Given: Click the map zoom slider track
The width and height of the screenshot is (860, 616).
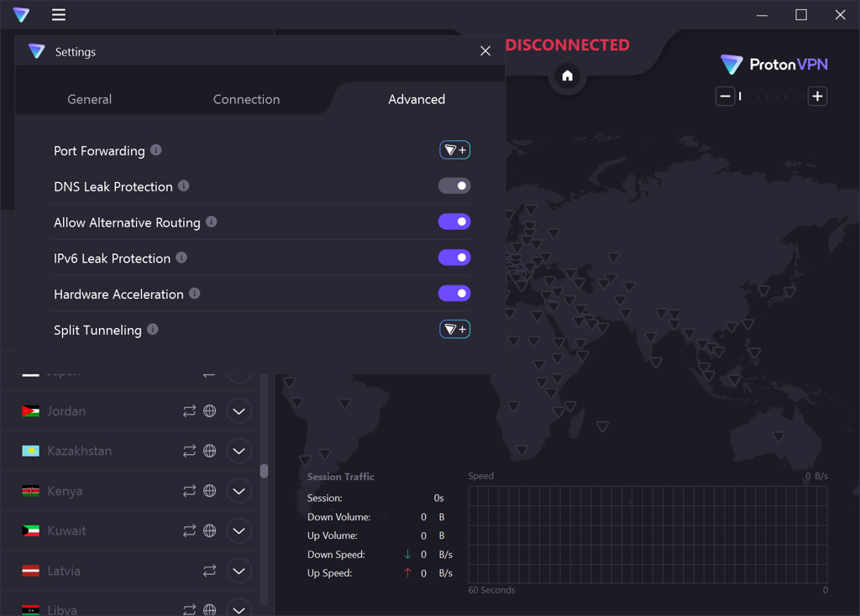Looking at the screenshot, I should pyautogui.click(x=771, y=97).
